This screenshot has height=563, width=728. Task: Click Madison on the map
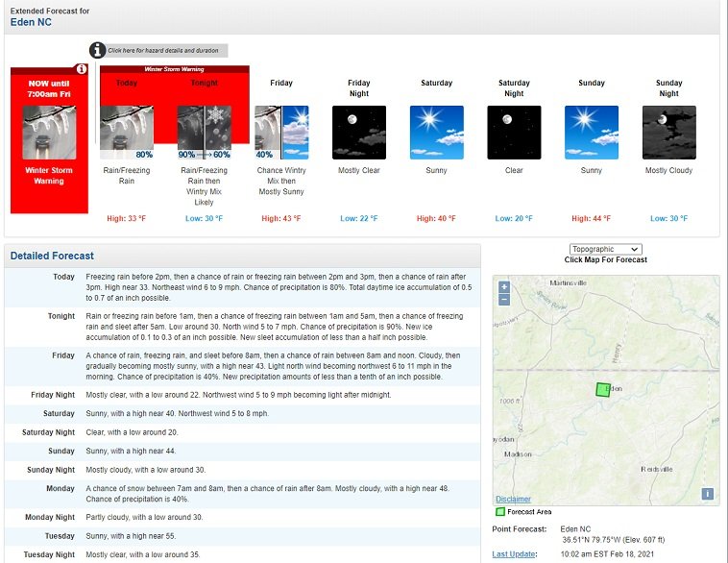click(x=518, y=454)
